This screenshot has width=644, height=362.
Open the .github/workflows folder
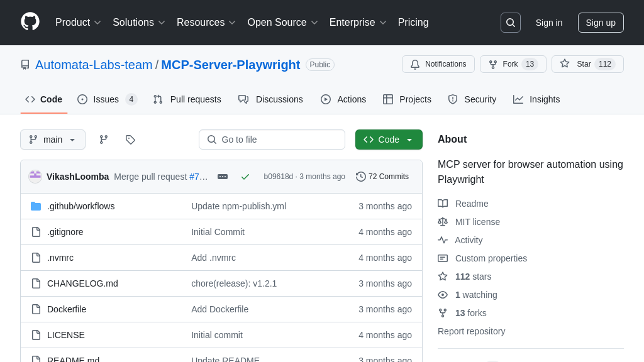80,206
